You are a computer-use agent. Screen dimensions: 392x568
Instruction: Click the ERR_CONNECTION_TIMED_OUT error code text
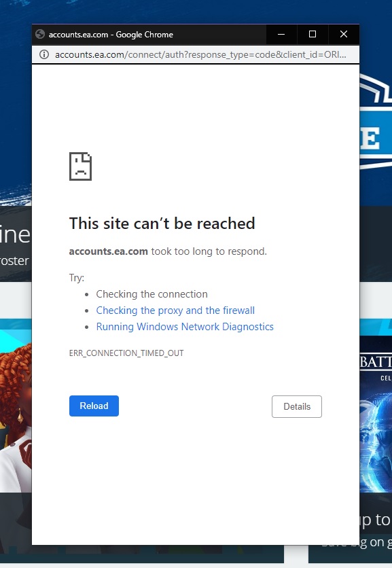pyautogui.click(x=126, y=353)
